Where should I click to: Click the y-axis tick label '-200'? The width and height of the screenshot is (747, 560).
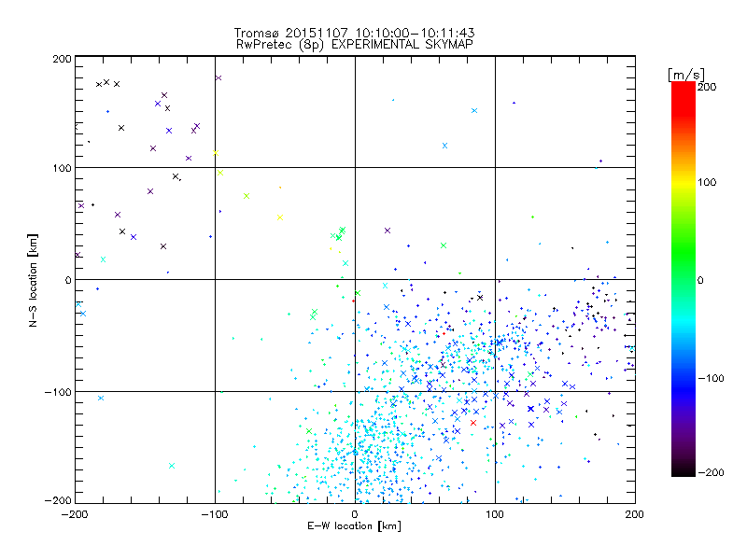tap(58, 500)
